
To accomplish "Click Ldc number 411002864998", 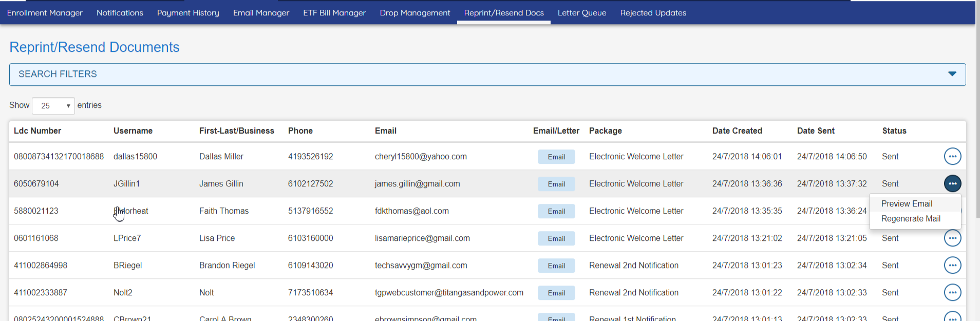I will point(41,266).
